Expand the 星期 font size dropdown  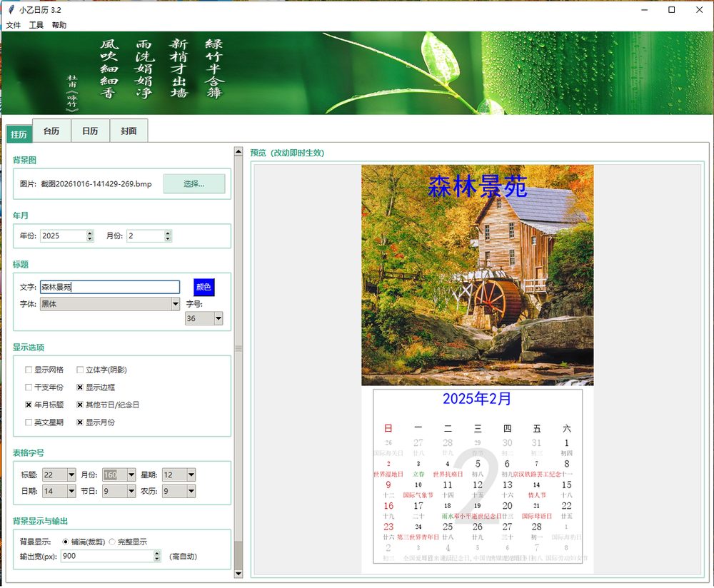coord(191,475)
